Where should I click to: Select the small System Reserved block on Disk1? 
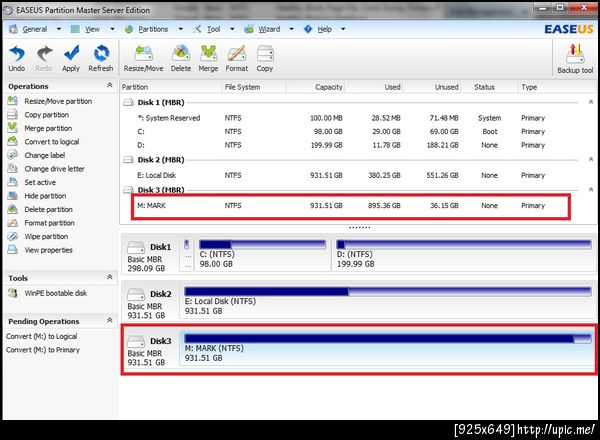(x=187, y=254)
